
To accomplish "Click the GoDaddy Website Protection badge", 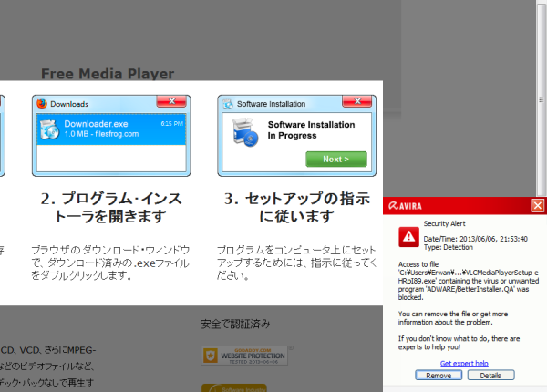I will pyautogui.click(x=244, y=356).
